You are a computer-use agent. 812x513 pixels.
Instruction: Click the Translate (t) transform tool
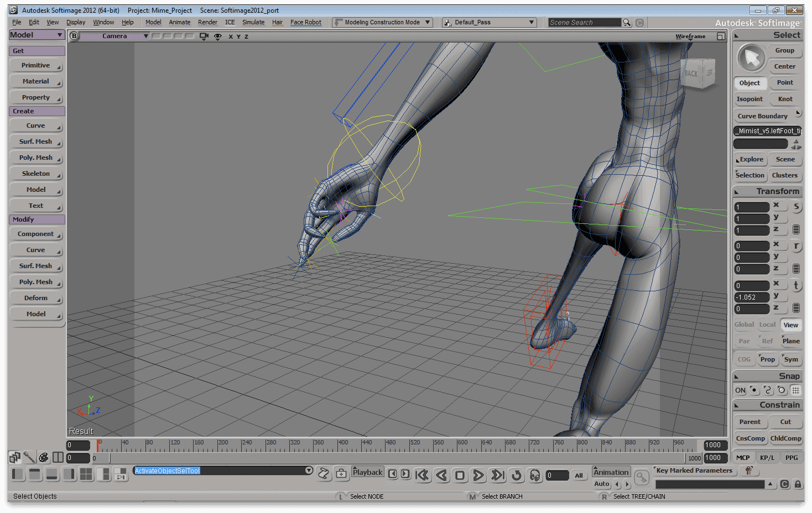point(796,285)
